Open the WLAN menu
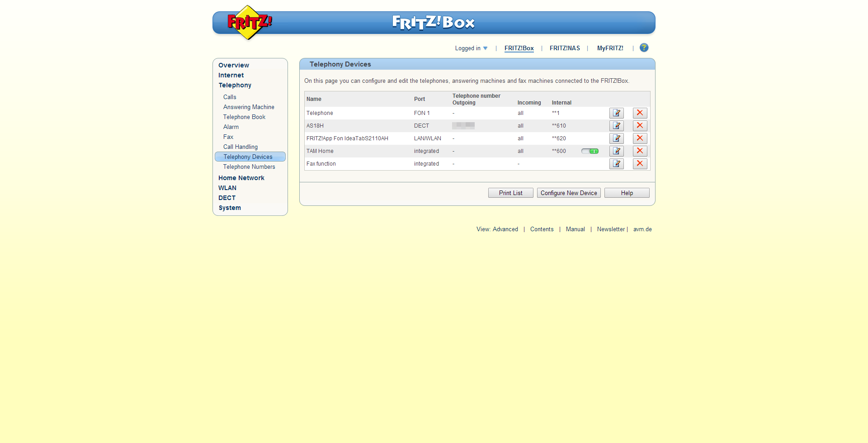The width and height of the screenshot is (868, 443). coord(227,188)
